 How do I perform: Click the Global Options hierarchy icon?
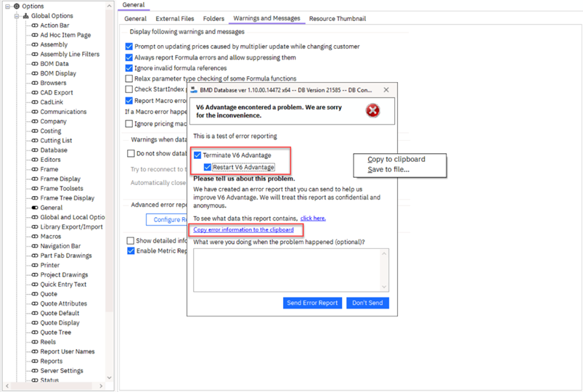pyautogui.click(x=26, y=16)
